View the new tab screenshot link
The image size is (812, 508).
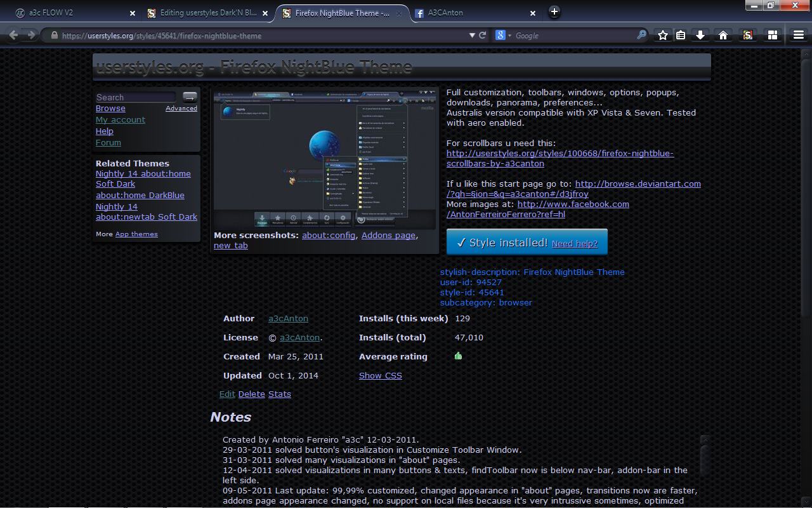[x=231, y=246]
